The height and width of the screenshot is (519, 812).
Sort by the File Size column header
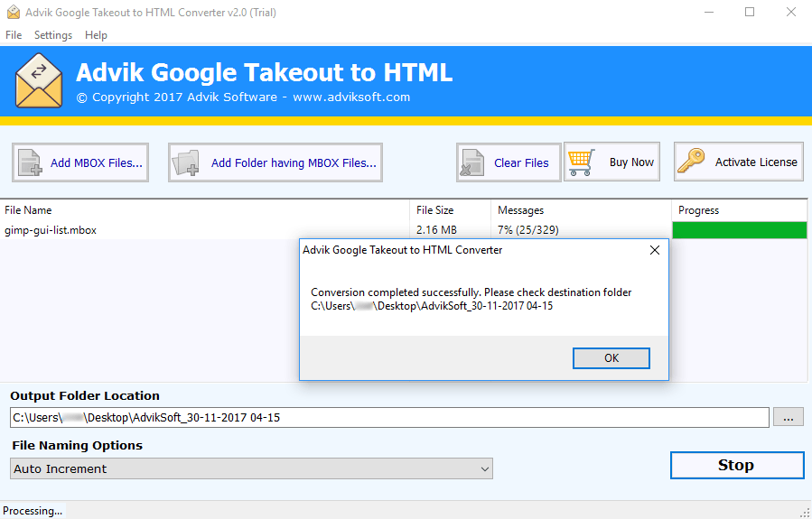tap(451, 210)
